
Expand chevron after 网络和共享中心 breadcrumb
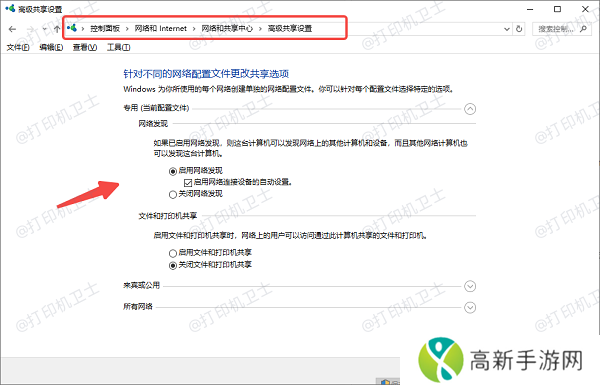coord(260,29)
